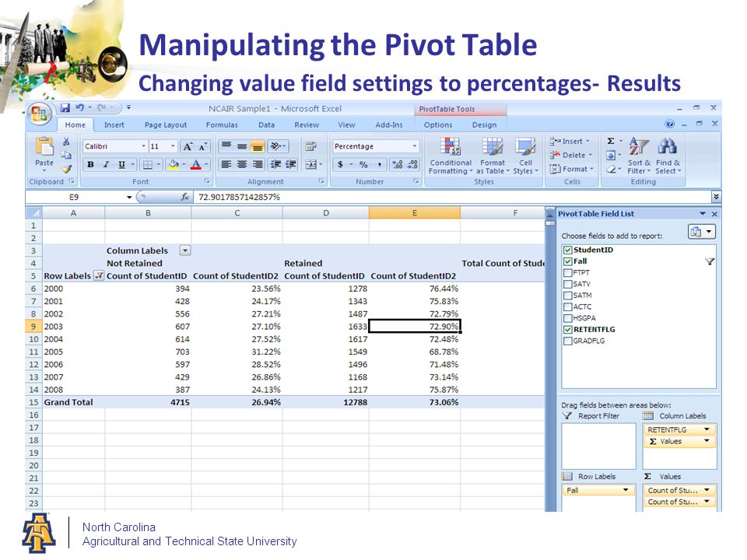Open Find & Select binoculars
This screenshot has height=560, width=747.
[668, 156]
